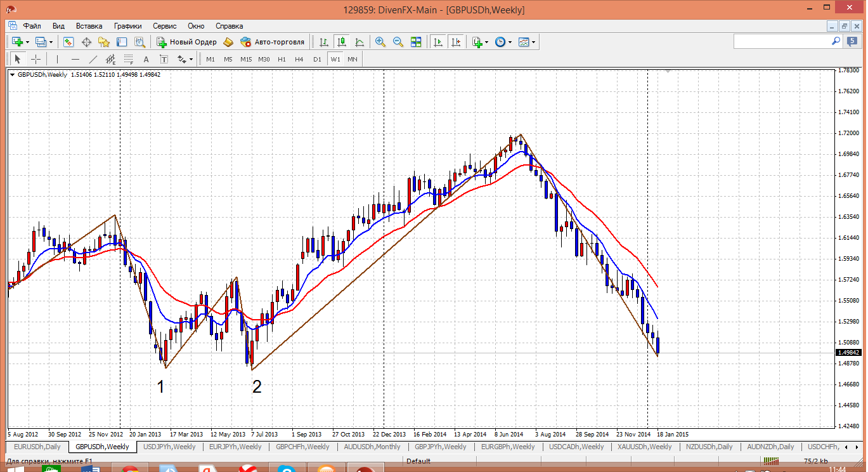
Task: Click the Авто-торговля button
Action: tap(273, 42)
